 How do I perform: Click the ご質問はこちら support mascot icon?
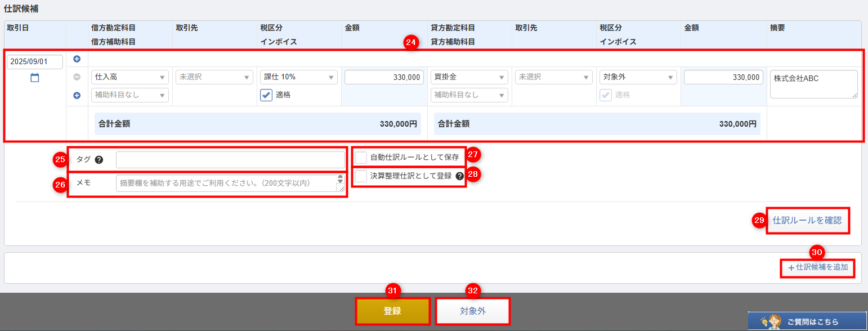tap(772, 321)
